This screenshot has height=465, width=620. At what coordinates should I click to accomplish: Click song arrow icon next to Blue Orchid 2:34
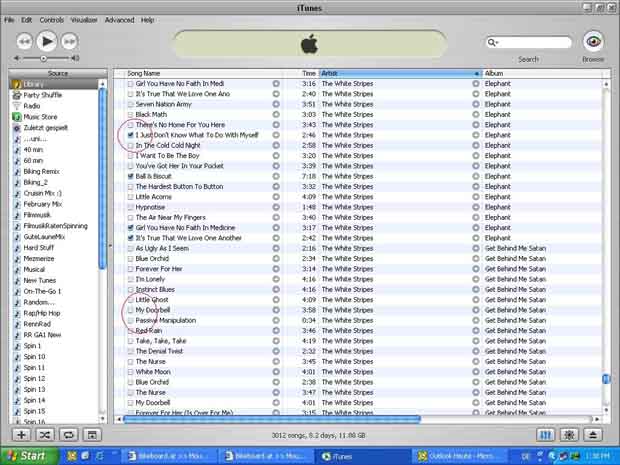(276, 258)
